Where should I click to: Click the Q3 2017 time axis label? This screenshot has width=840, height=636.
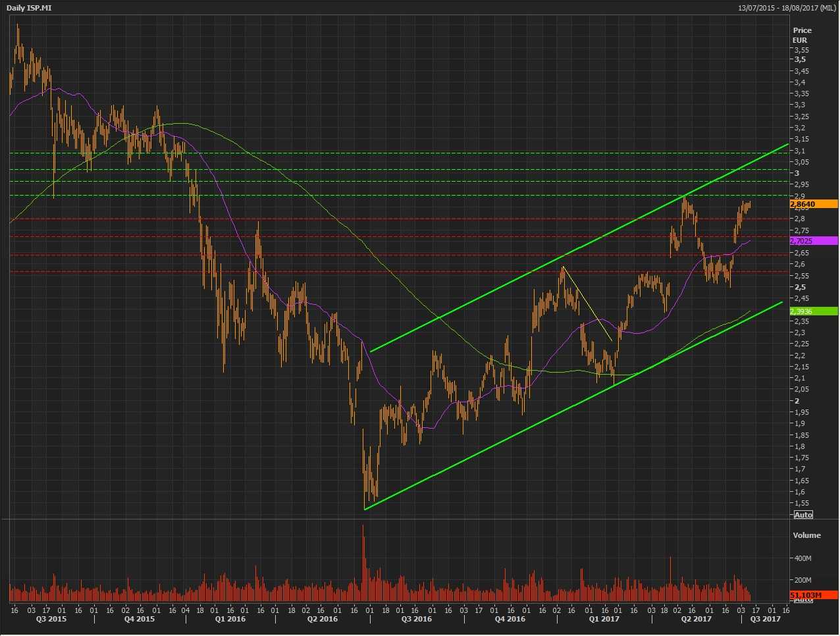[x=766, y=619]
